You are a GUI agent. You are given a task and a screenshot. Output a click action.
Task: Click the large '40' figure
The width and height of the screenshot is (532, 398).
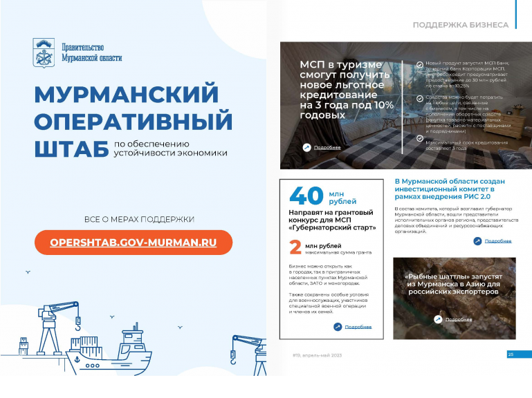tap(306, 196)
